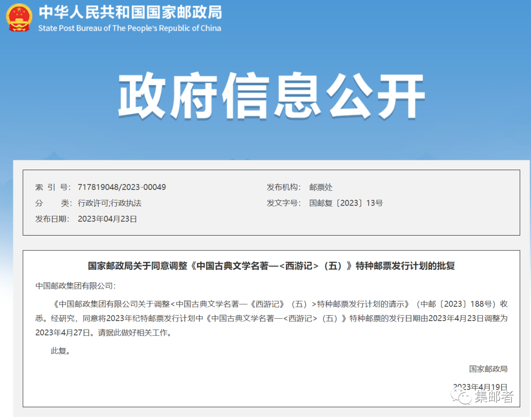Click the 发文字号 label
Image resolution: width=531 pixels, height=420 pixels.
coord(284,203)
